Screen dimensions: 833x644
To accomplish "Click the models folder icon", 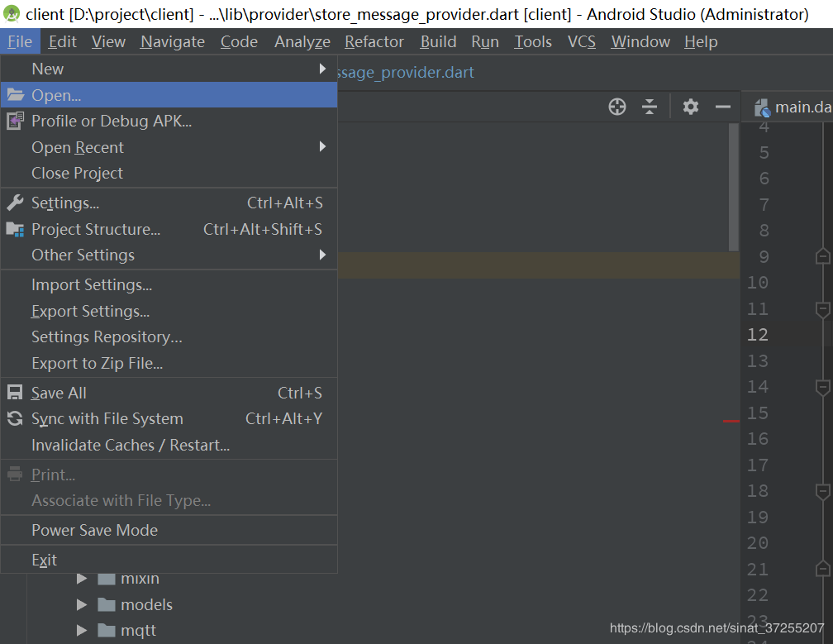I will [107, 604].
